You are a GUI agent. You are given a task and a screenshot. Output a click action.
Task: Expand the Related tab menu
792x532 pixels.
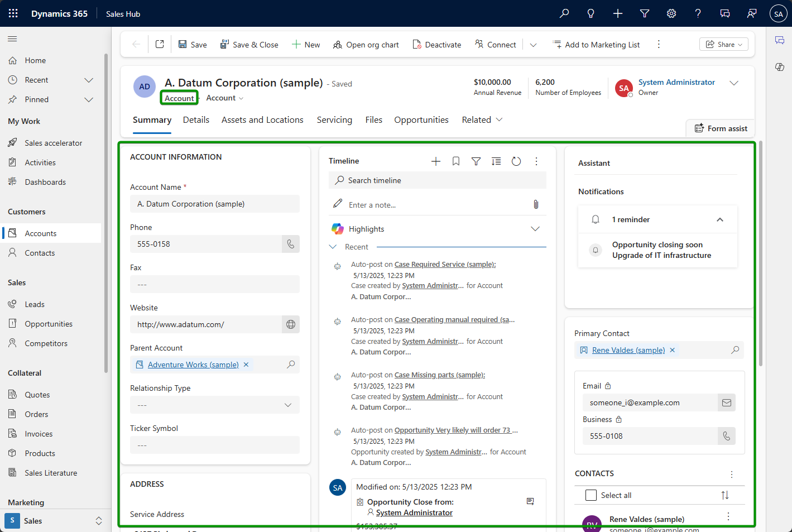pos(482,120)
